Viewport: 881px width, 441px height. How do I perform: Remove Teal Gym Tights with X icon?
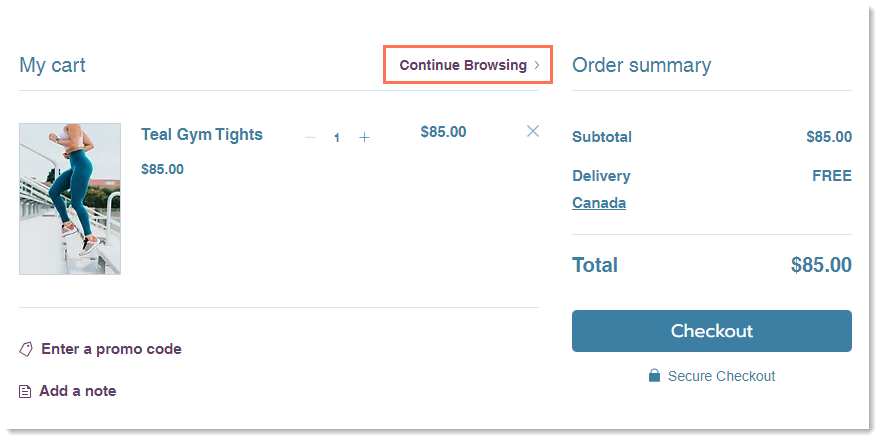pos(532,131)
